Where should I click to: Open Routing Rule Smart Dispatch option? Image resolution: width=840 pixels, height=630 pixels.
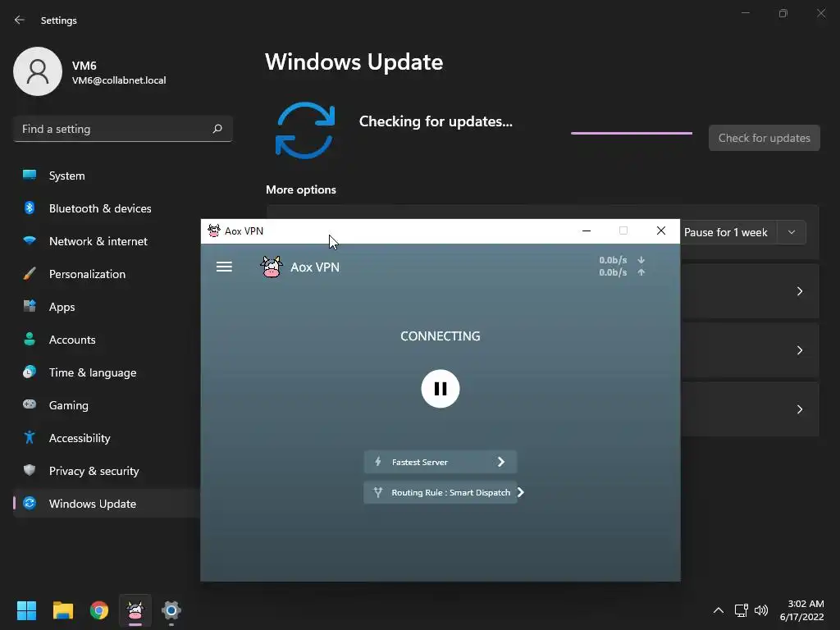tap(441, 492)
